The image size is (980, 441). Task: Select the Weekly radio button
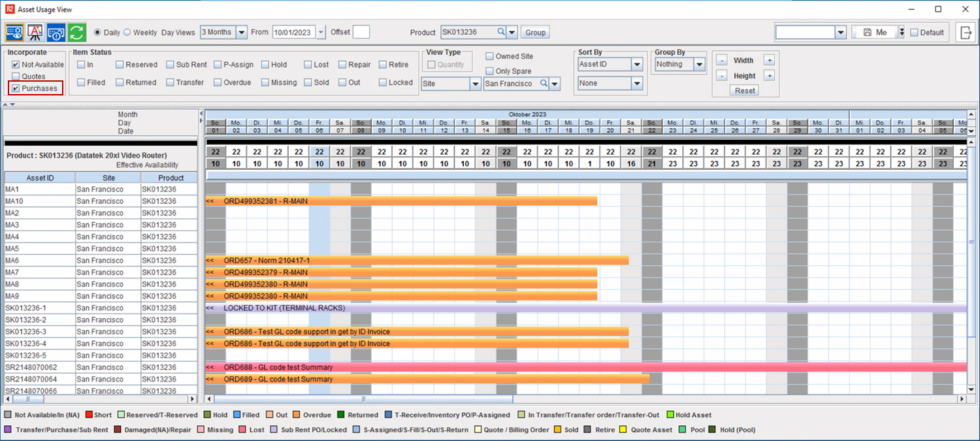coord(127,32)
